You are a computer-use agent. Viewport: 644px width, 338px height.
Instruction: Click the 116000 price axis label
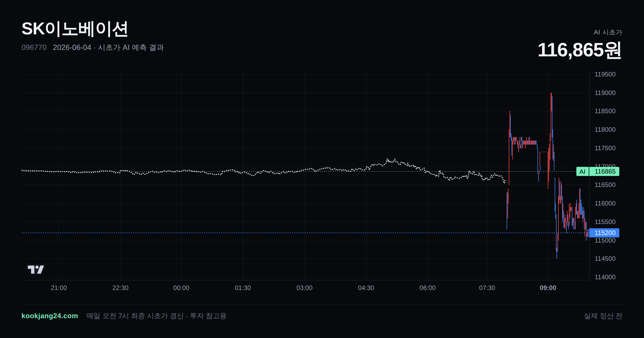[x=605, y=203]
